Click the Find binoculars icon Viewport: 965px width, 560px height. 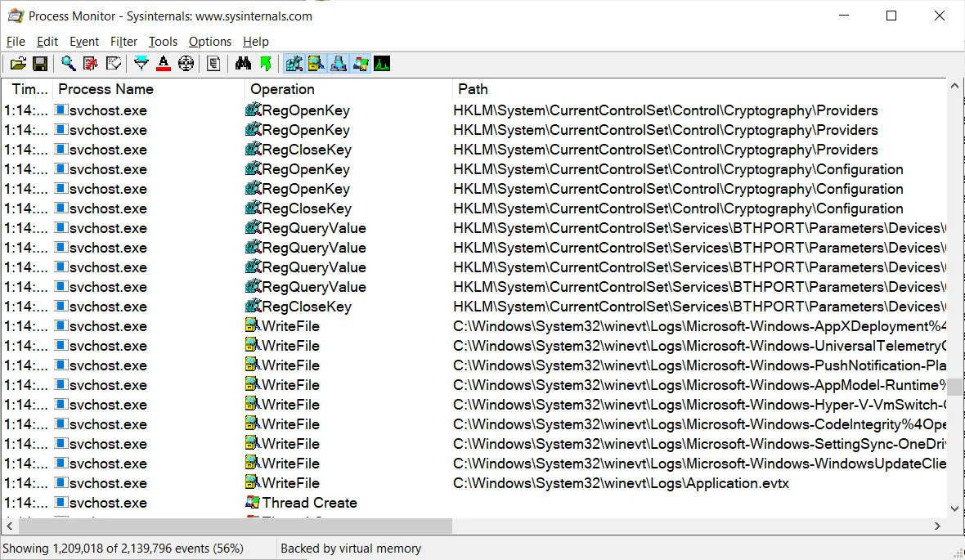pos(243,64)
